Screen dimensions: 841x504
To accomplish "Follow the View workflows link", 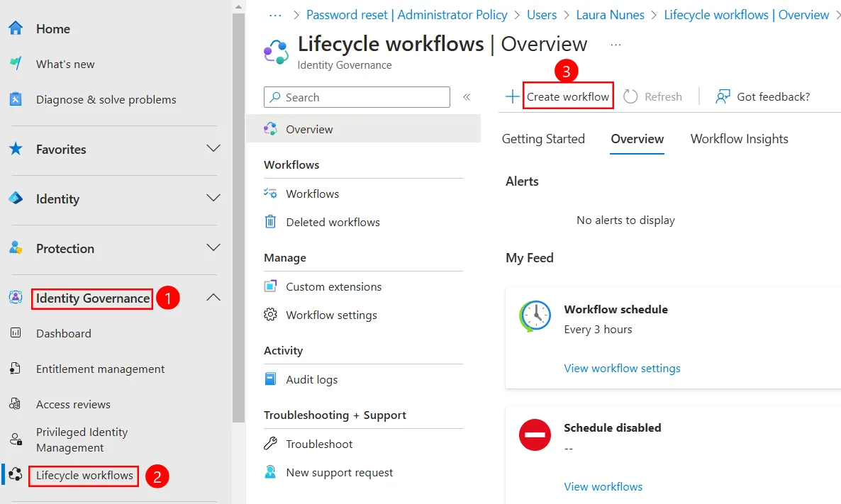I will point(603,486).
